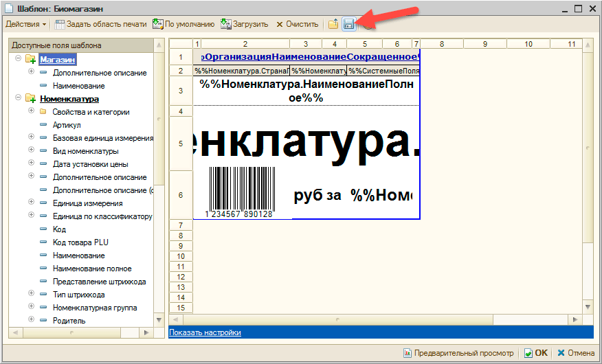
Task: Click fields tree scrollbar up arrow
Action: 159,45
